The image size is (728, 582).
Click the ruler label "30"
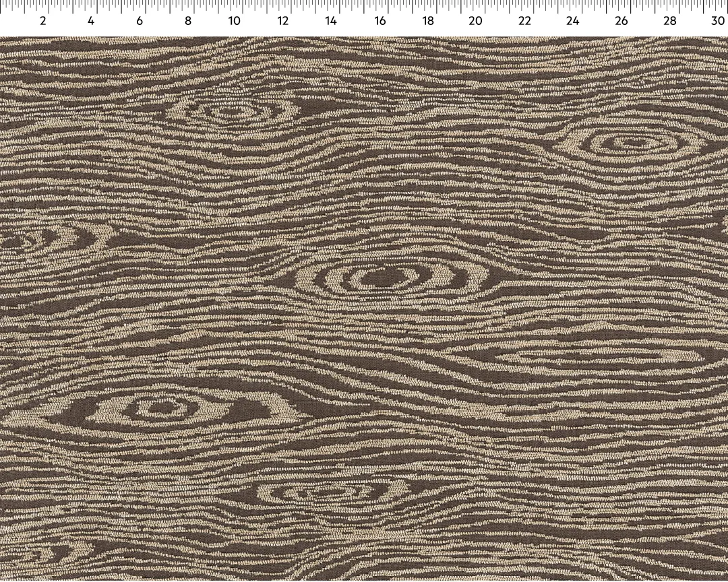(718, 21)
